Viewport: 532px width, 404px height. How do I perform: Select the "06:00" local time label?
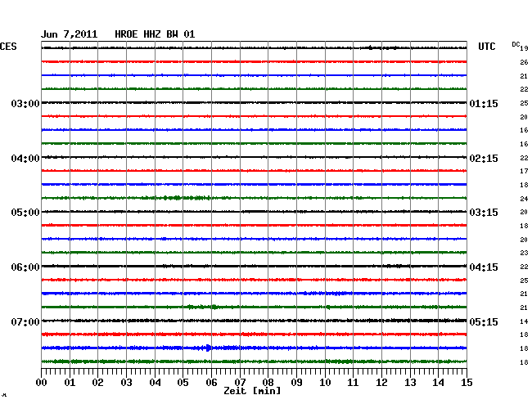(25, 267)
